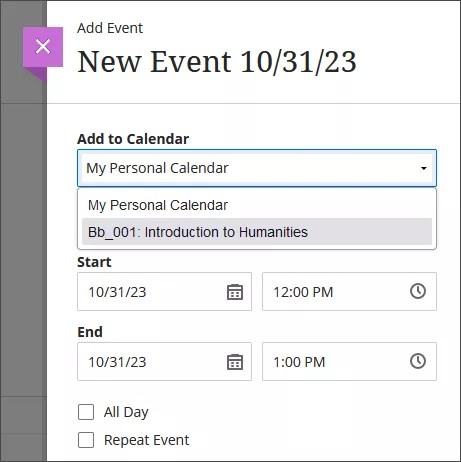Image resolution: width=461 pixels, height=462 pixels.
Task: Open the Start date calendar picker icon
Action: [x=235, y=292]
